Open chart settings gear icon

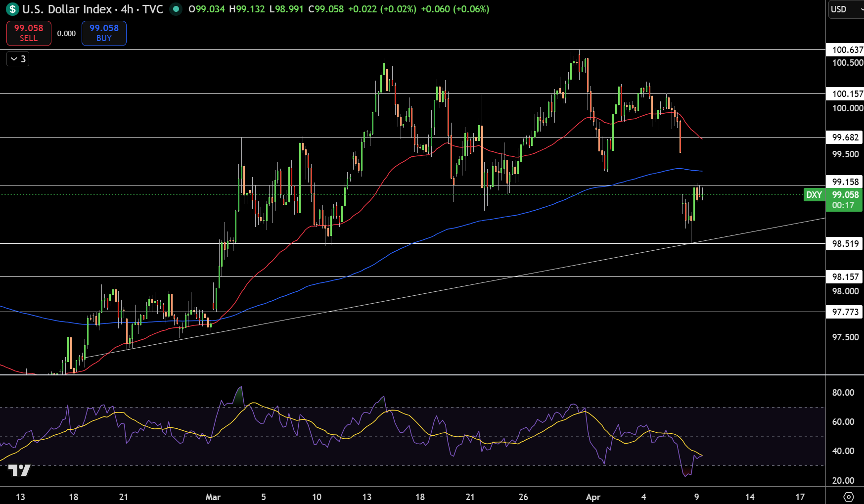point(849,497)
